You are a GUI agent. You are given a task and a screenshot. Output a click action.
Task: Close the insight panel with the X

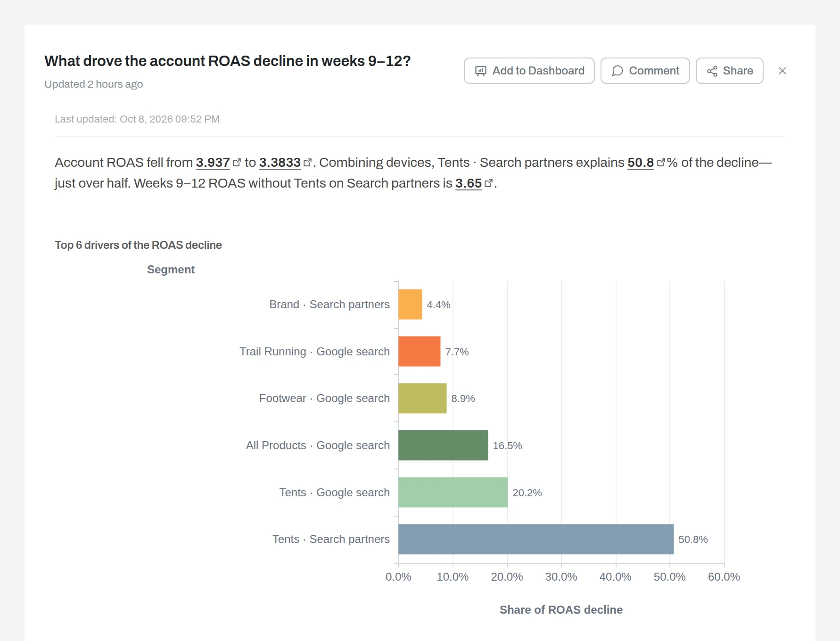782,71
